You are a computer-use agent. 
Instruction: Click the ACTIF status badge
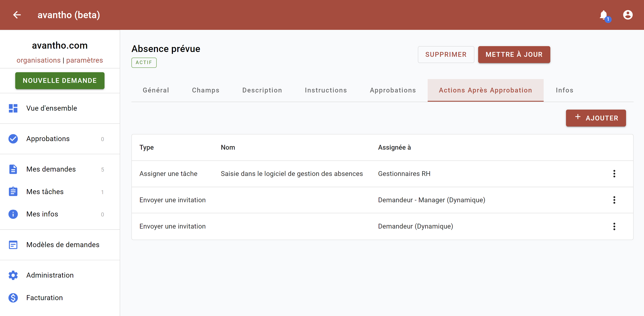(144, 63)
